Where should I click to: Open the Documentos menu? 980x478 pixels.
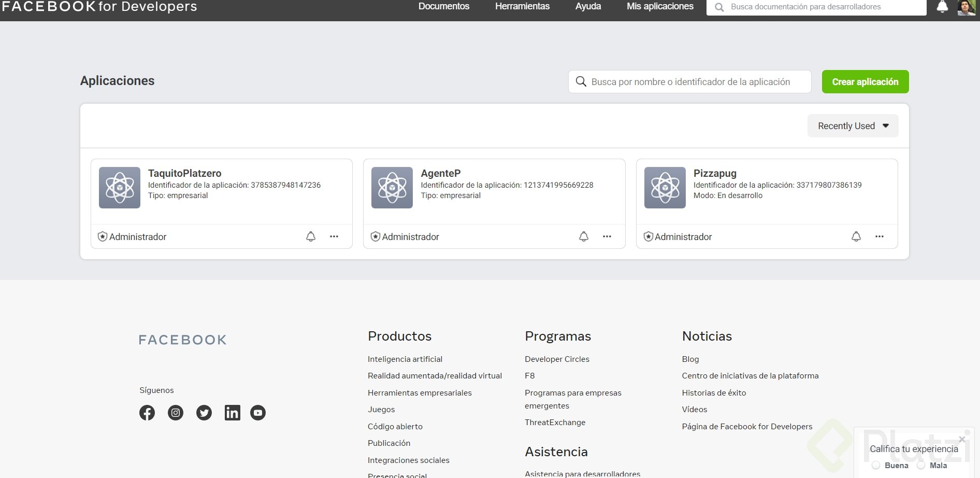pos(444,6)
